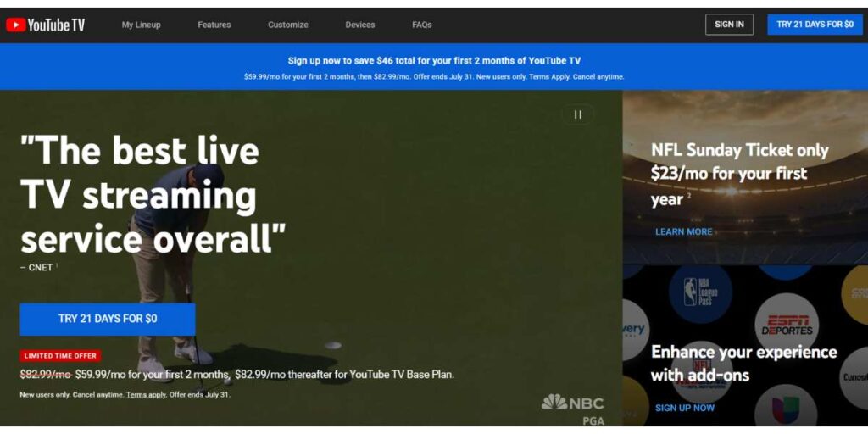Image resolution: width=868 pixels, height=434 pixels.
Task: Click the NBA League Pass icon
Action: coord(700,292)
